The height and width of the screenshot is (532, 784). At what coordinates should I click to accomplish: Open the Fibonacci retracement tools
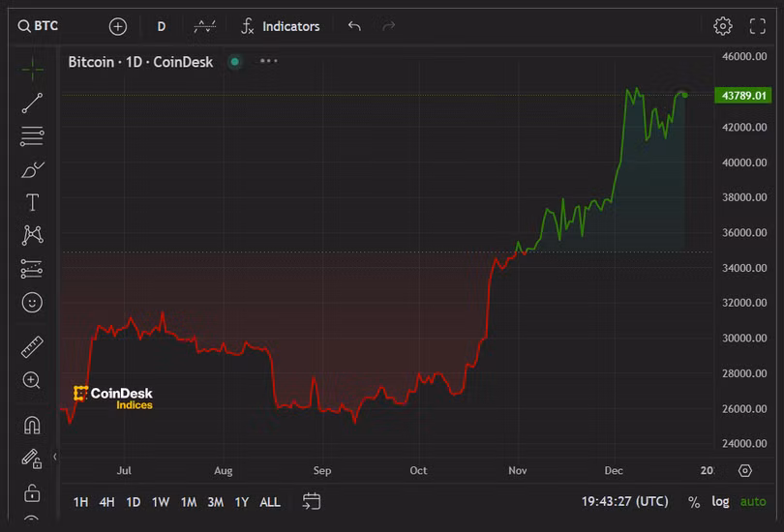click(33, 136)
